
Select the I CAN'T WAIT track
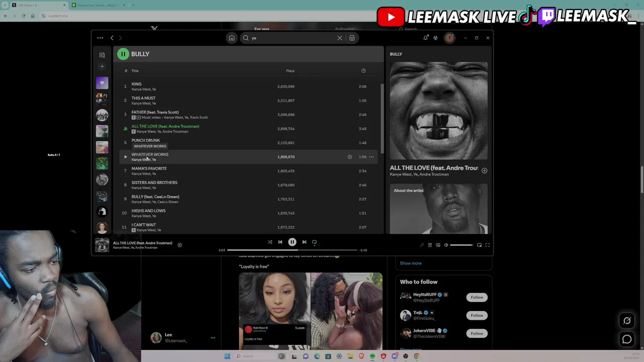[x=144, y=225]
